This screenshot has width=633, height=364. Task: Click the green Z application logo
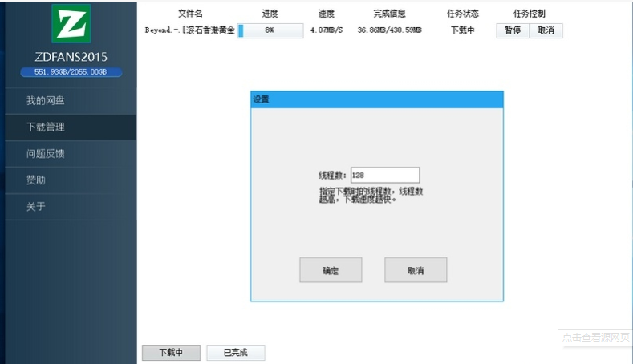[71, 23]
